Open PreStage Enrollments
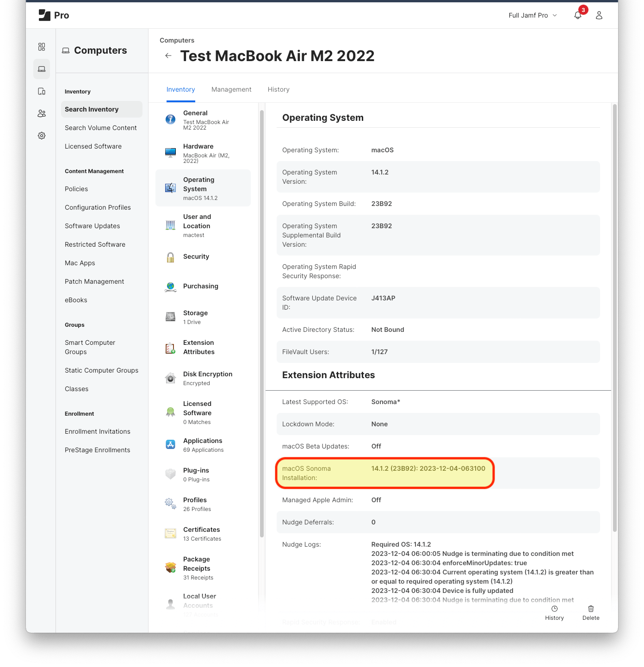644x667 pixels. 98,450
